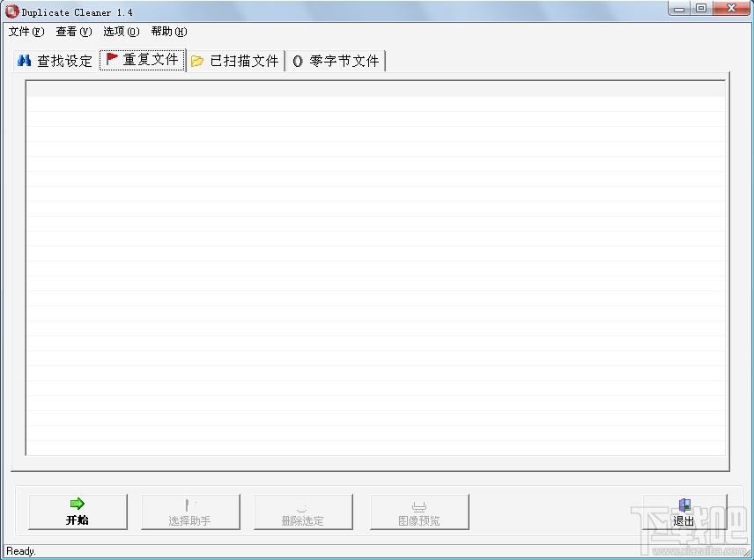Click the 选择助手 button
Screen dimensions: 754x560
190,512
